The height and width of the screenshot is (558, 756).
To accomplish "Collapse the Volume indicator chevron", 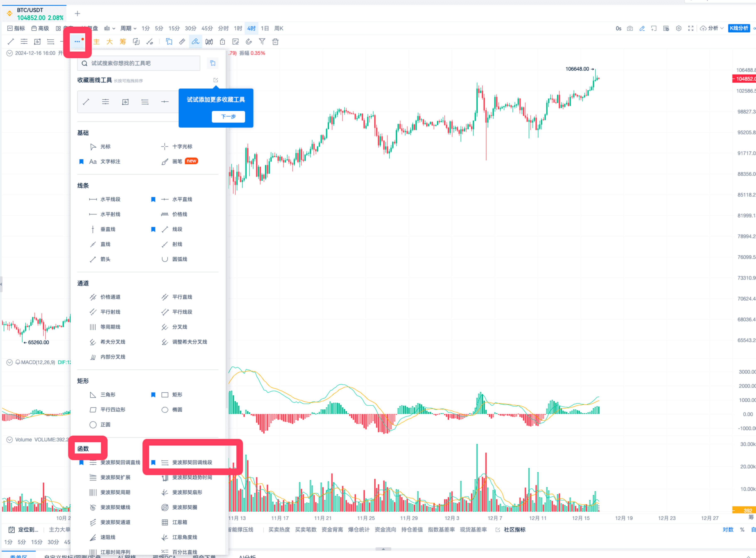I will 10,440.
